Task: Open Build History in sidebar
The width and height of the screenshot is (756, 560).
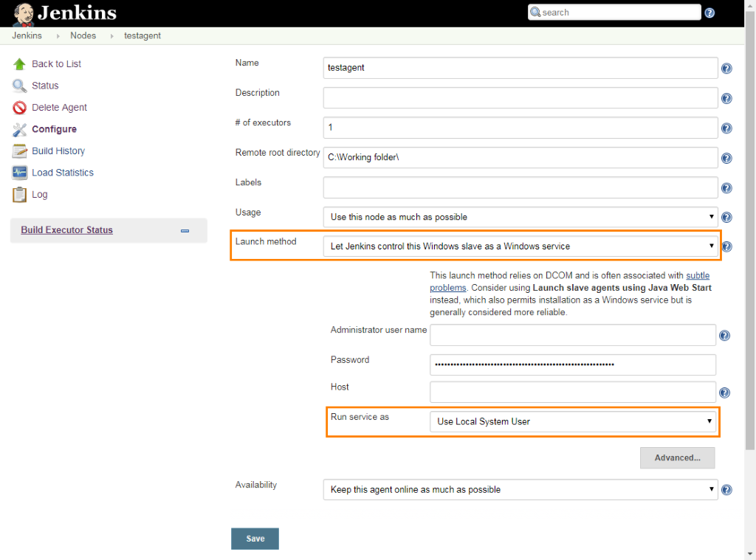Action: [58, 151]
